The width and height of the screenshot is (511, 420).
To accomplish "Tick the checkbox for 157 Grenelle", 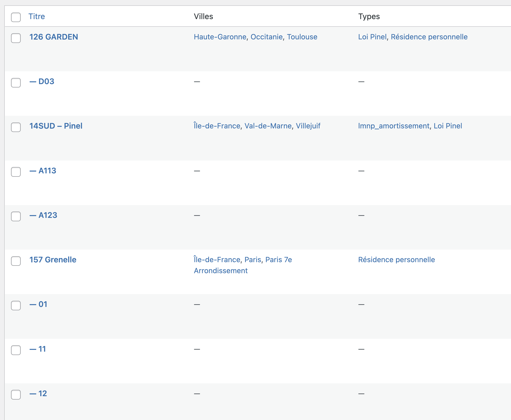I will pyautogui.click(x=16, y=261).
